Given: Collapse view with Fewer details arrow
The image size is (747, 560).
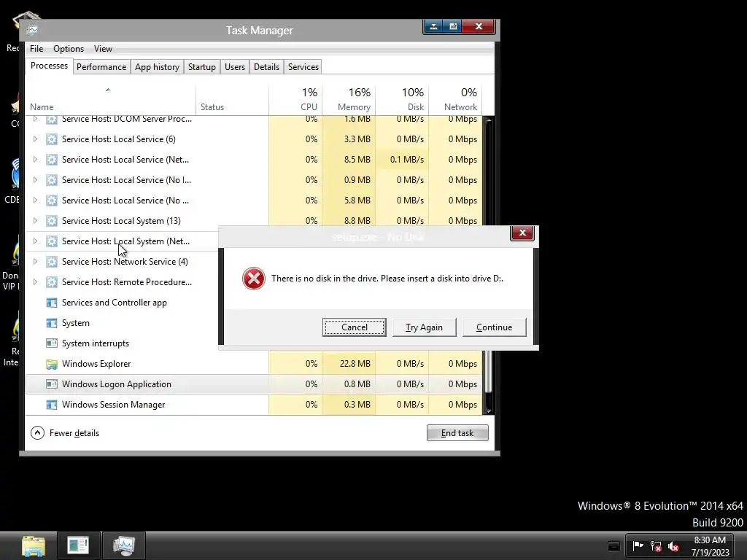Looking at the screenshot, I should 37,433.
